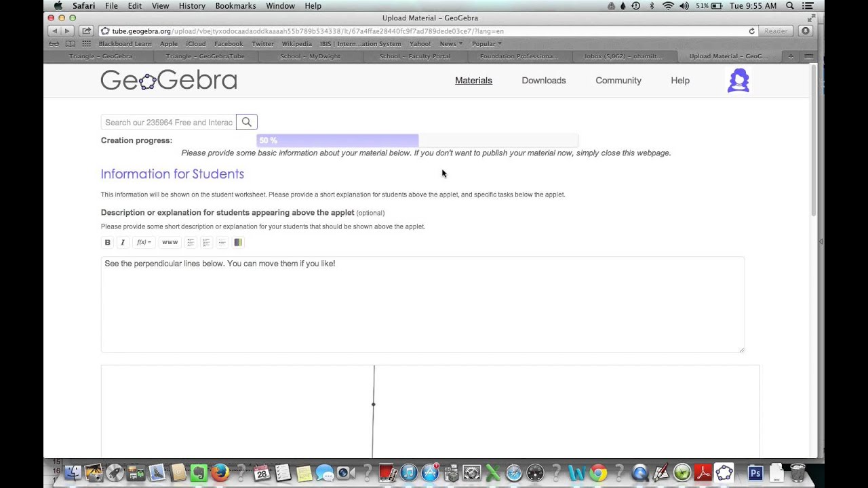
Task: Open the Wikipedia bookmark
Action: 297,44
